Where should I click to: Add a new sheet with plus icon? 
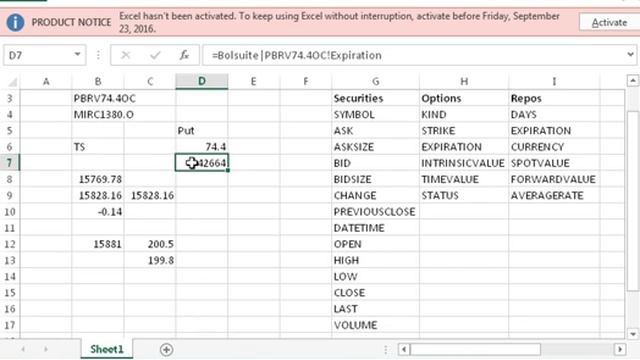point(166,350)
